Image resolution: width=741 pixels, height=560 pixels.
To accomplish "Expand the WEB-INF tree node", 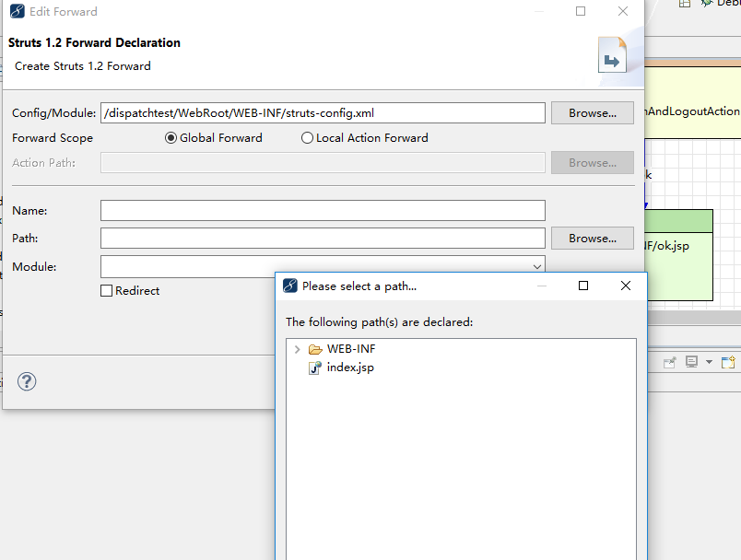I will [x=298, y=349].
